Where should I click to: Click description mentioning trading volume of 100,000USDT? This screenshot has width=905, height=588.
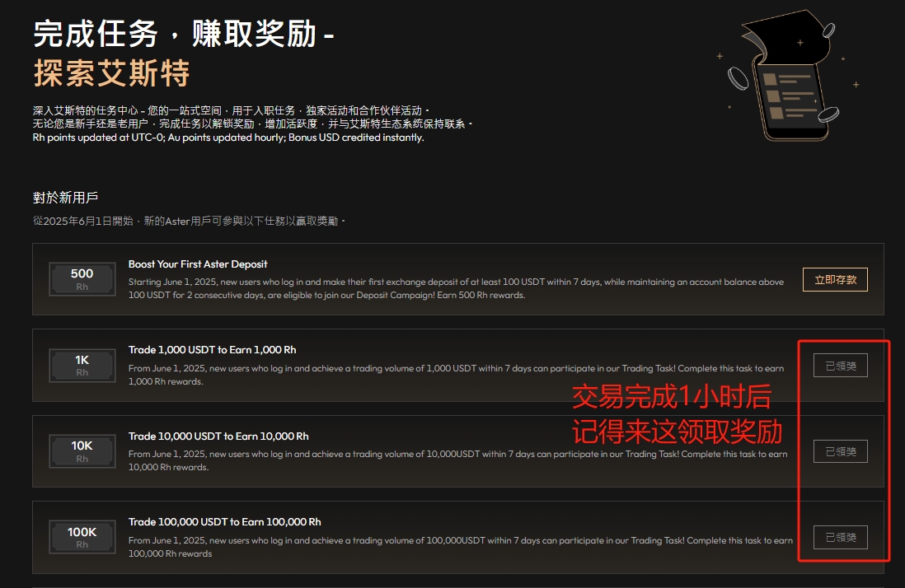click(461, 547)
